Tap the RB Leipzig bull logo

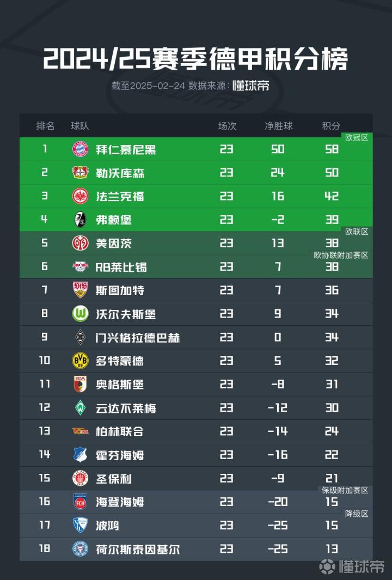pyautogui.click(x=80, y=267)
